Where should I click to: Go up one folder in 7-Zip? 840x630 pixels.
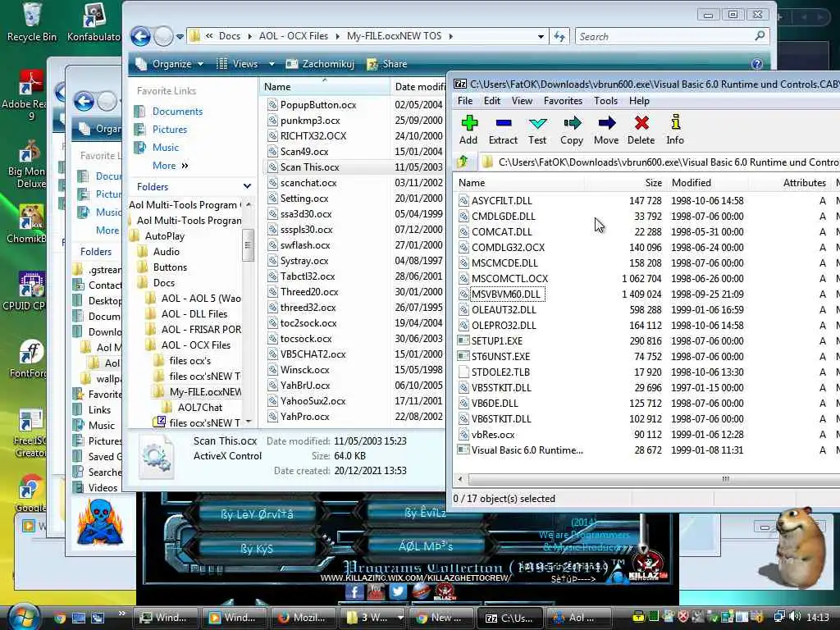(463, 162)
